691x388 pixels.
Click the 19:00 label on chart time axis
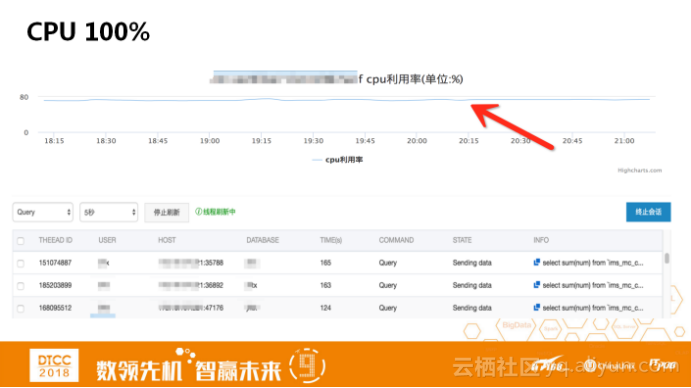click(210, 141)
